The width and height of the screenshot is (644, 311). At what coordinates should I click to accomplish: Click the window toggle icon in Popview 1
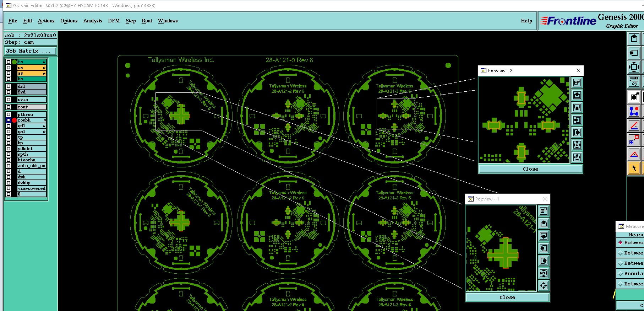(x=544, y=211)
